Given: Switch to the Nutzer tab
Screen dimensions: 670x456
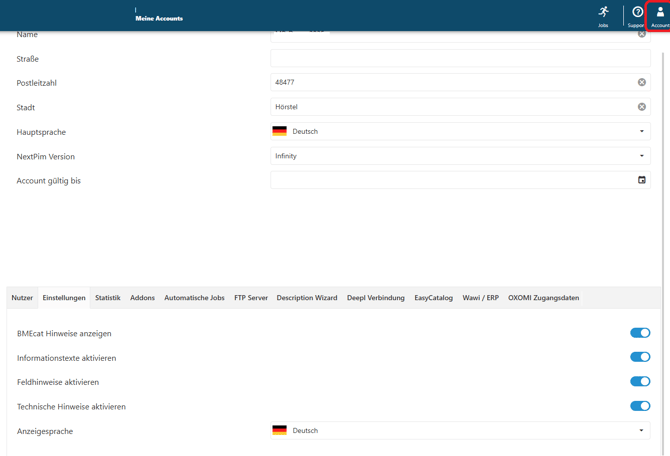Looking at the screenshot, I should click(x=22, y=298).
